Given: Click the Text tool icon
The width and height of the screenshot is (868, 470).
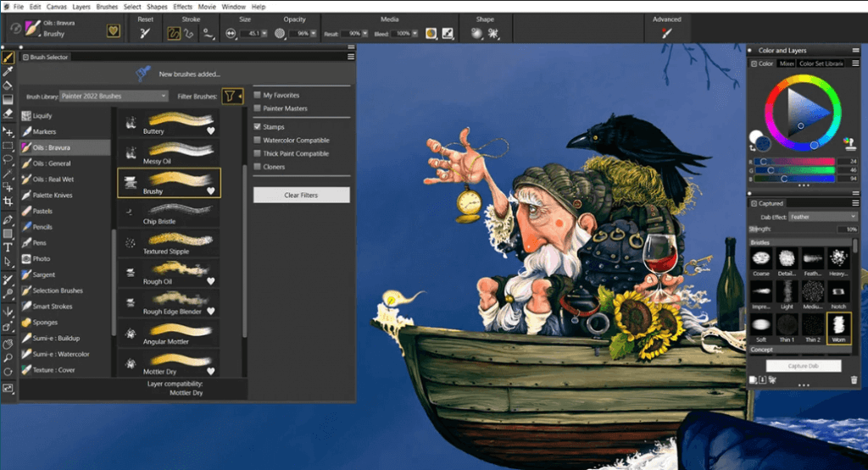Looking at the screenshot, I should [8, 247].
